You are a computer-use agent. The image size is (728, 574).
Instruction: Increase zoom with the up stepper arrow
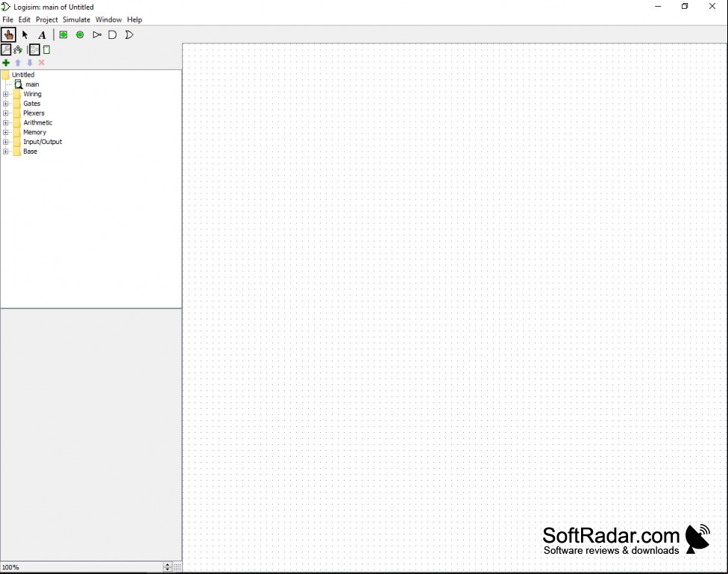click(168, 565)
